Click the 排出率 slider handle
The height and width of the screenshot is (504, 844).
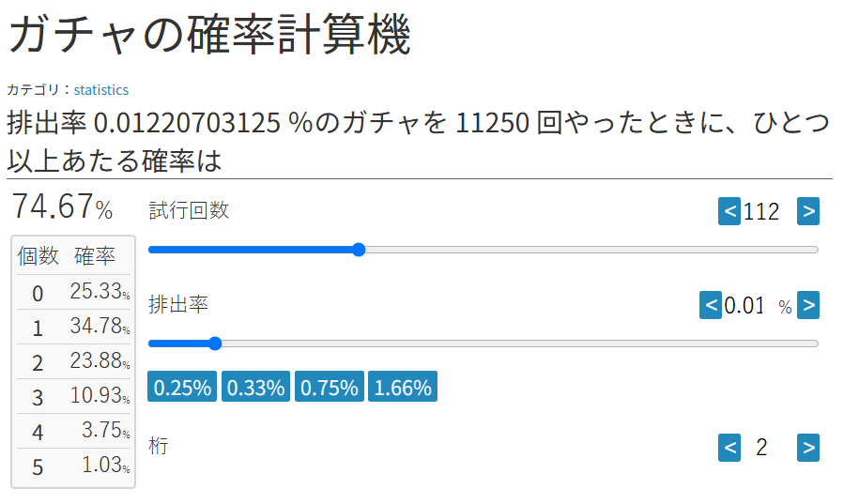click(x=215, y=344)
